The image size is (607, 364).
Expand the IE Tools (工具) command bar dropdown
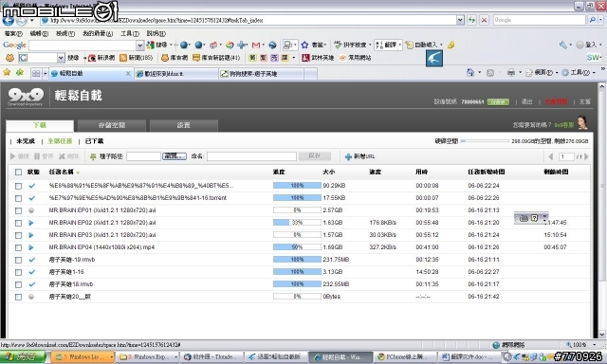[594, 72]
